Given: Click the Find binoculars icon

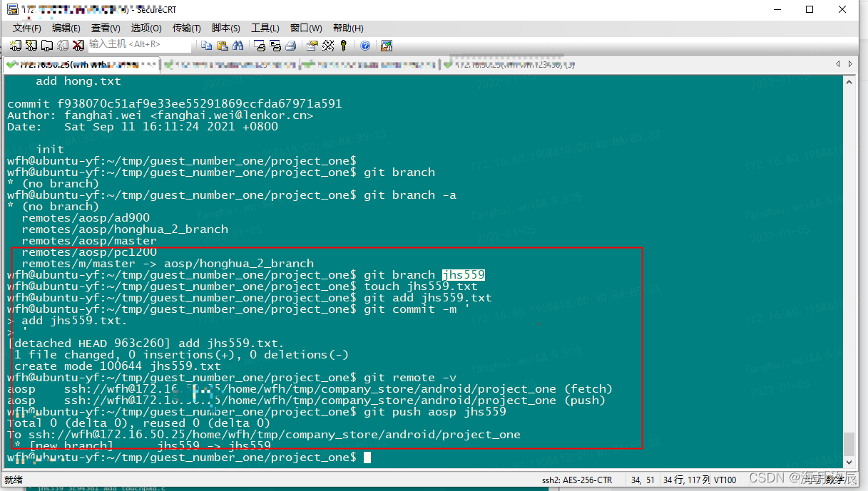Looking at the screenshot, I should [238, 46].
